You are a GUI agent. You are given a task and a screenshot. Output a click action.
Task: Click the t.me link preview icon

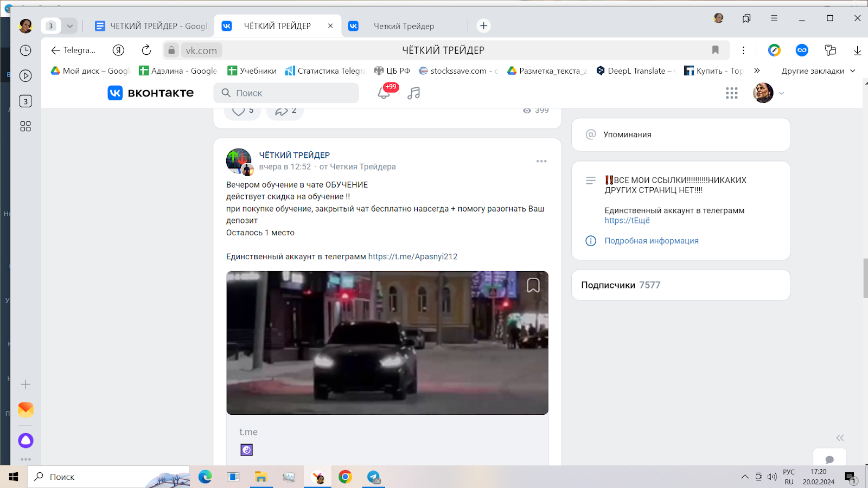(247, 450)
